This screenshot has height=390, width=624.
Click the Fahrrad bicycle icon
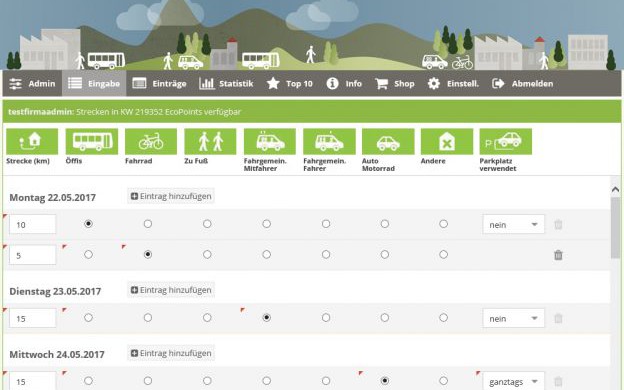[x=151, y=141]
